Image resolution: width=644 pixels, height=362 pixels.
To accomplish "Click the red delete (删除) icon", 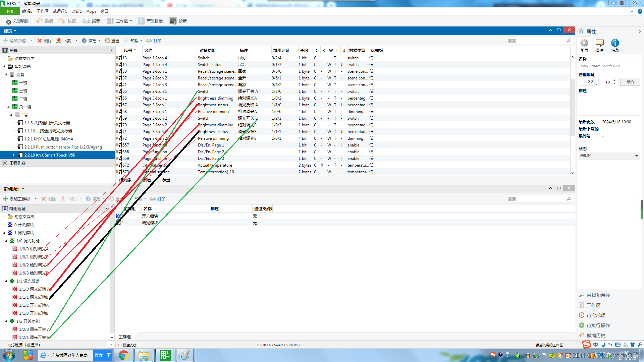I will (x=40, y=41).
